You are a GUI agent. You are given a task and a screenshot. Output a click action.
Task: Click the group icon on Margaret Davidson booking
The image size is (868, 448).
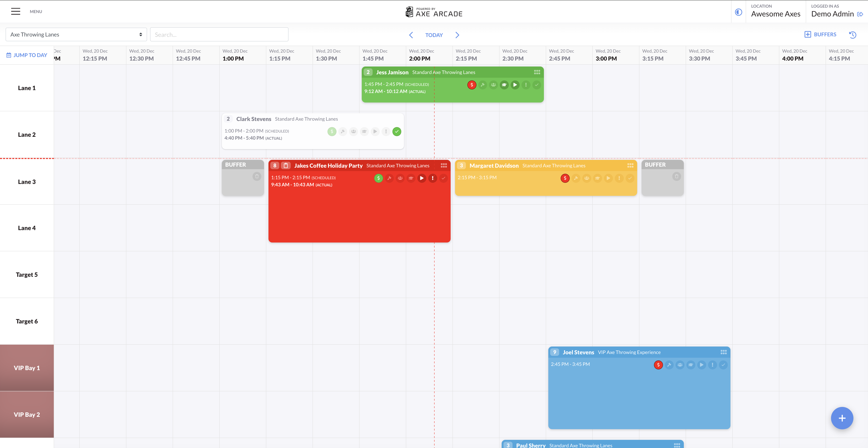click(587, 178)
